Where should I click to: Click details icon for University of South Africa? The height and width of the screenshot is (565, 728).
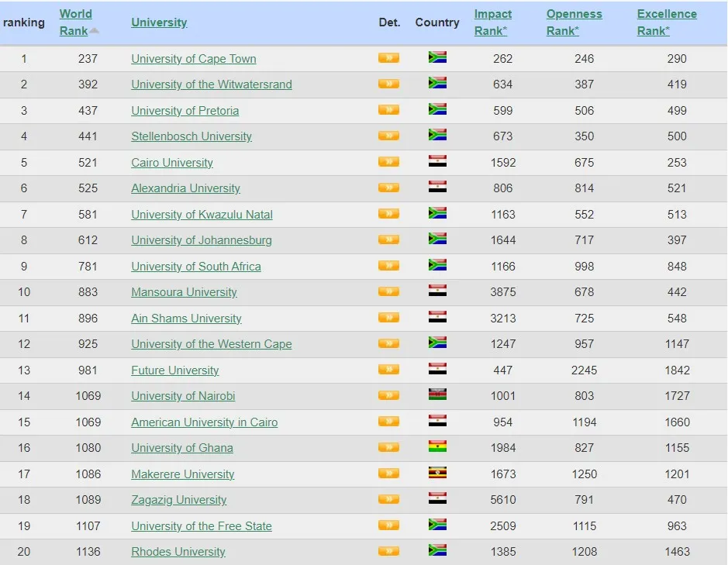pyautogui.click(x=388, y=266)
